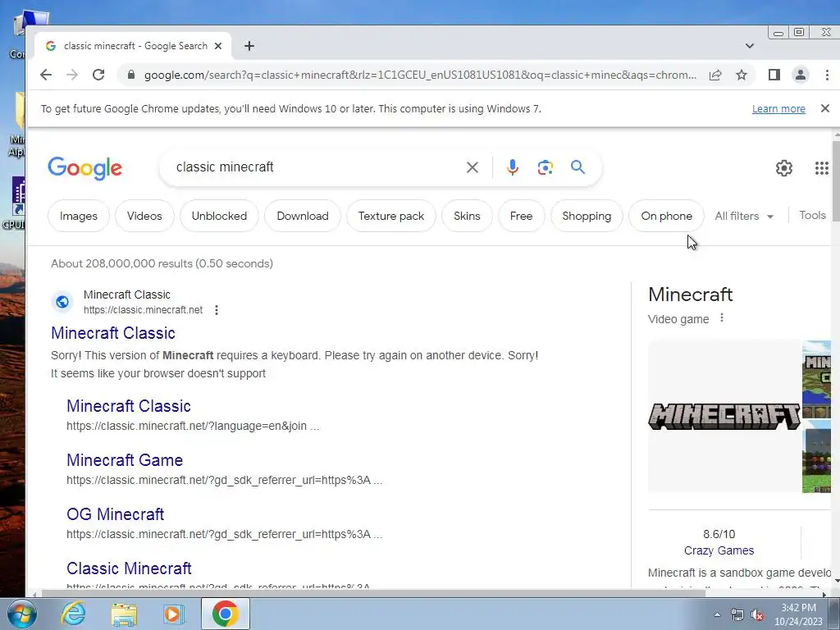840x630 pixels.
Task: Open the search Tools option
Action: tap(812, 216)
